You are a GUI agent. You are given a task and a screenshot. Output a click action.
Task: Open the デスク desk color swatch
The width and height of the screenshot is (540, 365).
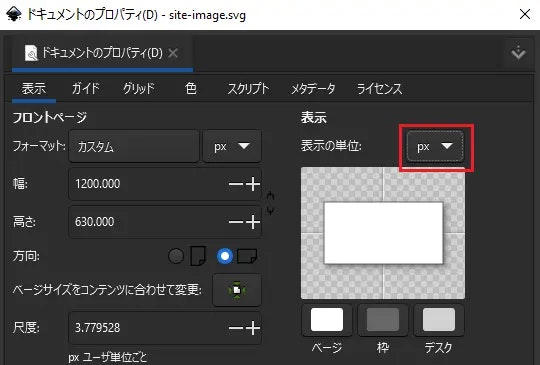[x=439, y=320]
